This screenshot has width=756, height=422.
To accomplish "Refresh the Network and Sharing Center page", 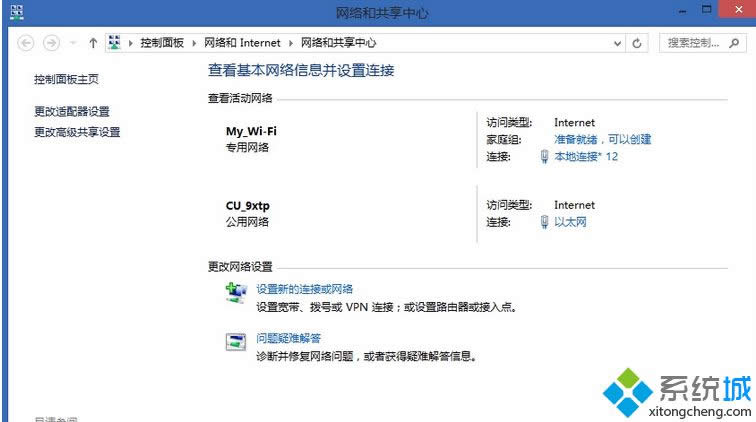I will click(638, 43).
